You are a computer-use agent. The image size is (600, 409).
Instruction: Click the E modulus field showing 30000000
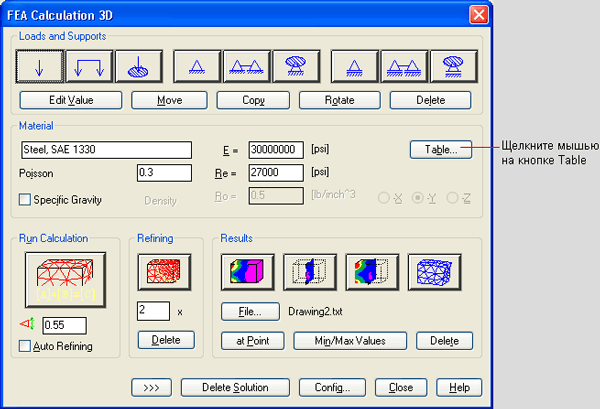276,150
